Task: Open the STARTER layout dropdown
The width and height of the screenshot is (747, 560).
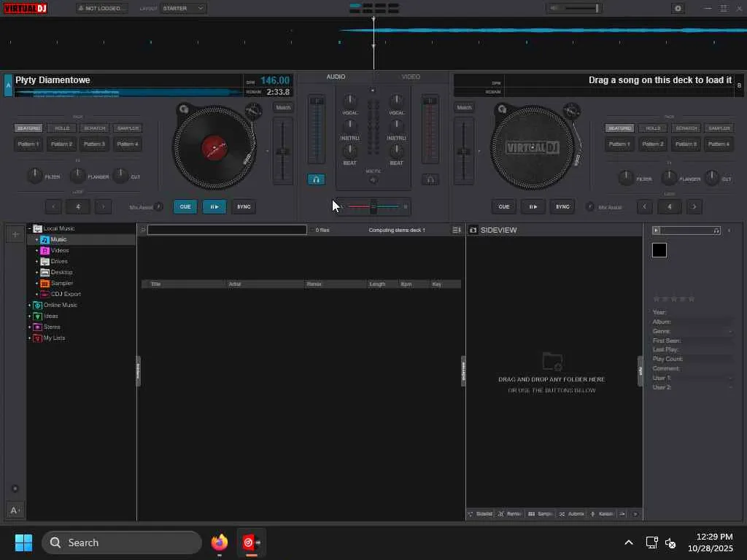Action: pos(183,8)
